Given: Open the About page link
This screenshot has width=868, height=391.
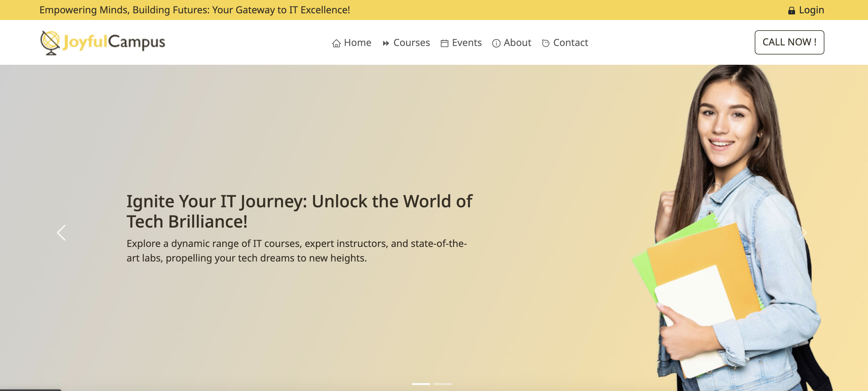Looking at the screenshot, I should click(517, 43).
